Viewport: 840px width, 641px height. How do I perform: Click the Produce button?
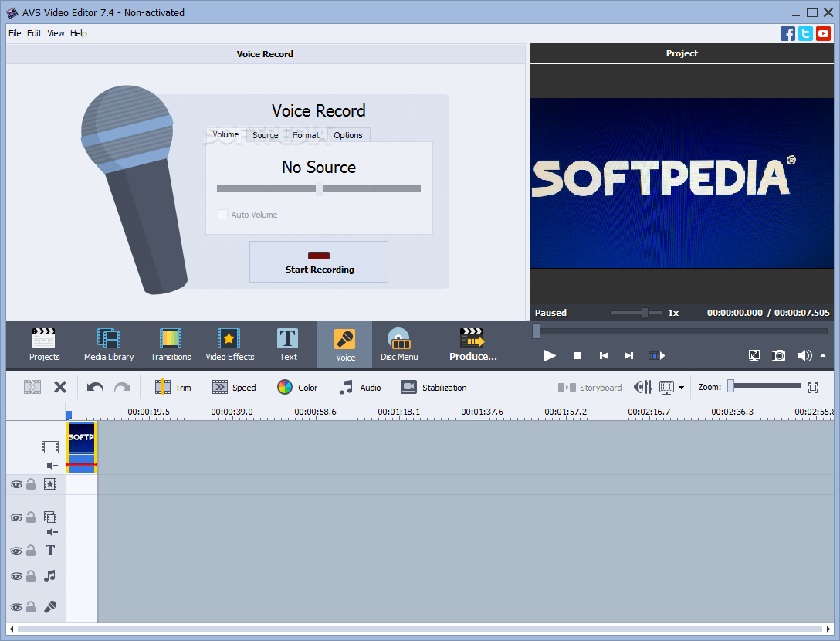coord(473,344)
